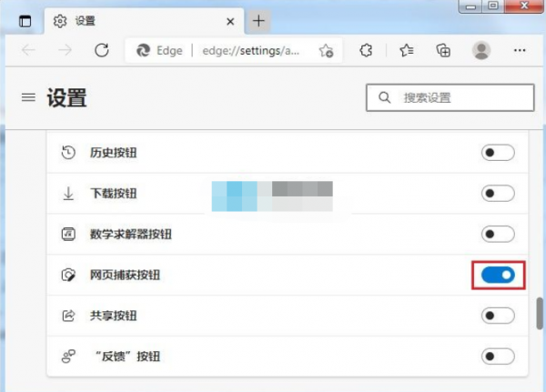This screenshot has height=392, width=546.
Task: Click the "反馈"按钮 label
Action: tap(127, 357)
